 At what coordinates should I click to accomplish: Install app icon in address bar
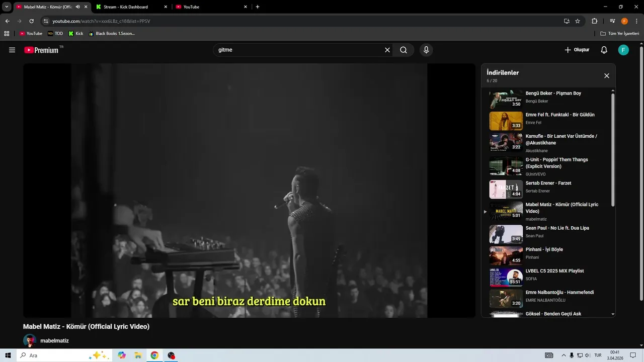(x=567, y=21)
